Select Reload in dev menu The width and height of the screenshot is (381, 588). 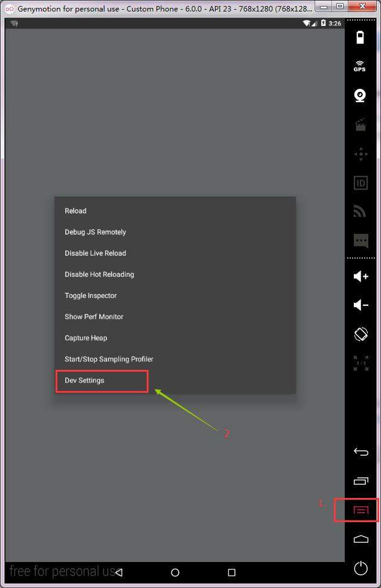pos(175,211)
